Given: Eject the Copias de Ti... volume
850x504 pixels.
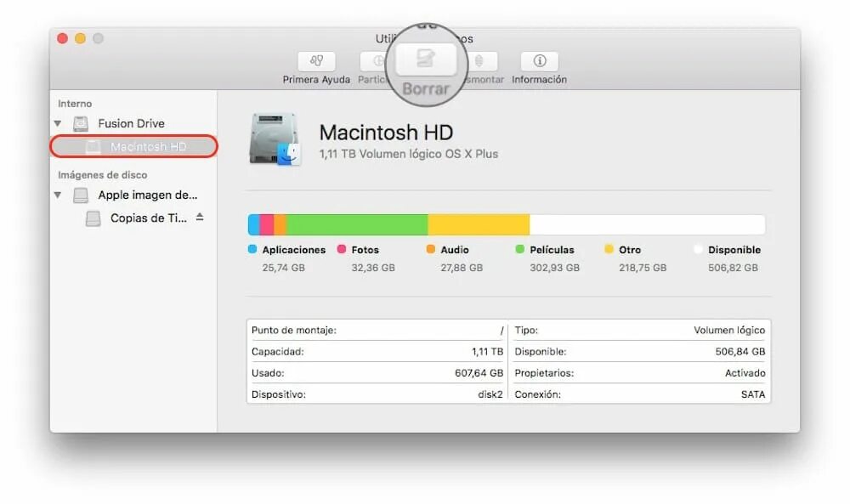Looking at the screenshot, I should 200,217.
